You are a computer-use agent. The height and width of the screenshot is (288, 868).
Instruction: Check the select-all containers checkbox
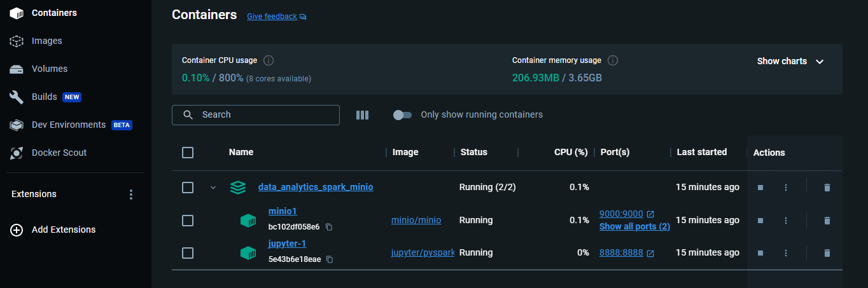(x=188, y=153)
